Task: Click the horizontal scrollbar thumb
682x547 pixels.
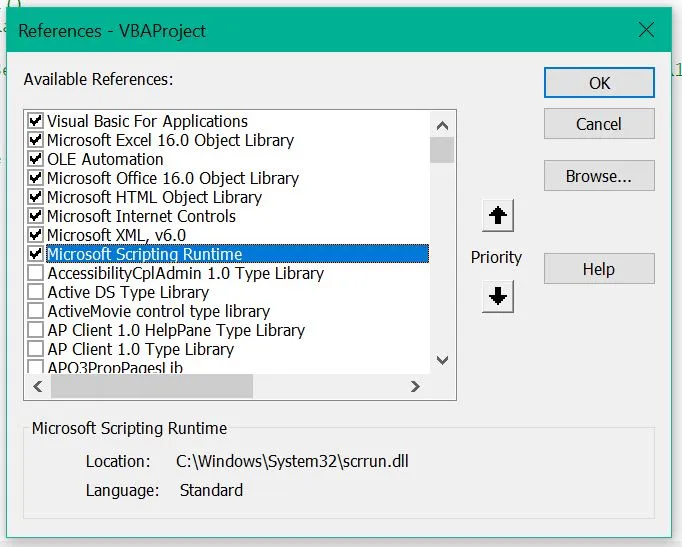Action: click(x=150, y=386)
